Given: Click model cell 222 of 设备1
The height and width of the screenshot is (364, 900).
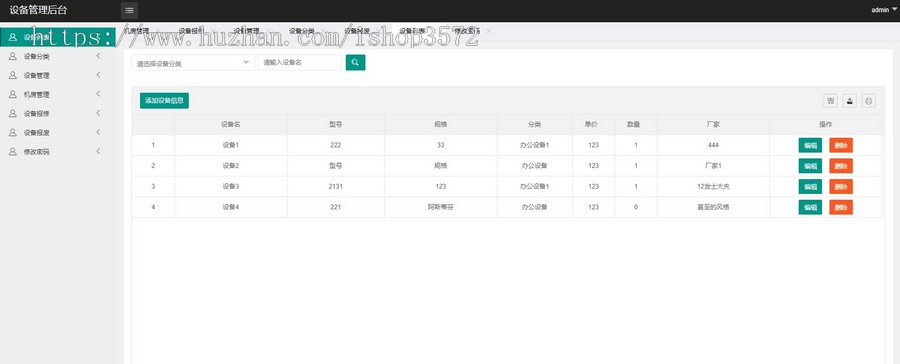Looking at the screenshot, I should 336,145.
